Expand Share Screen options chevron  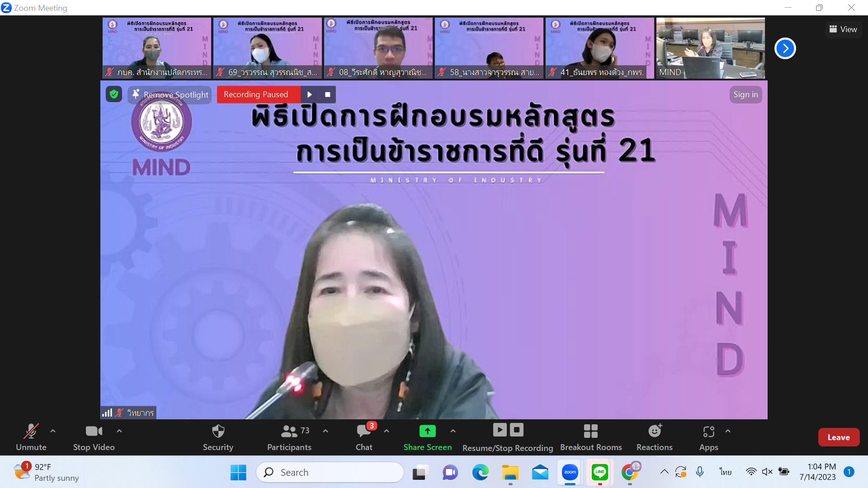tap(453, 431)
